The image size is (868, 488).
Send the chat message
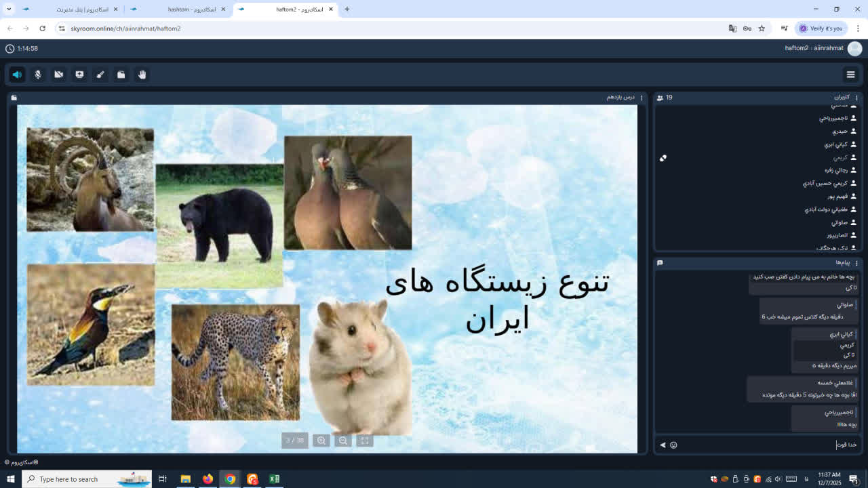[663, 445]
